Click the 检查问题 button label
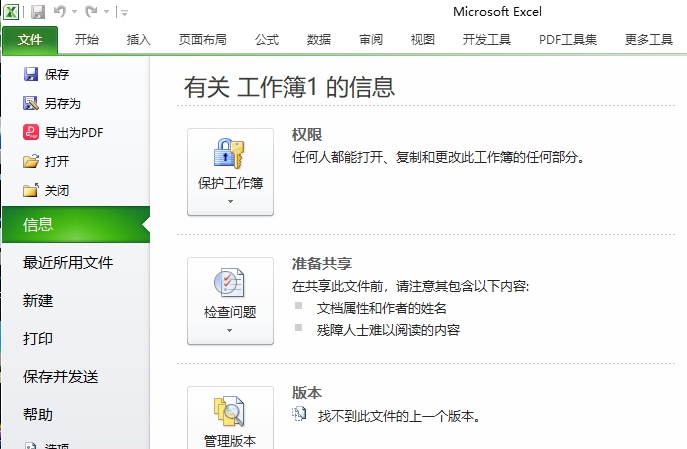Image resolution: width=687 pixels, height=449 pixels. point(230,312)
